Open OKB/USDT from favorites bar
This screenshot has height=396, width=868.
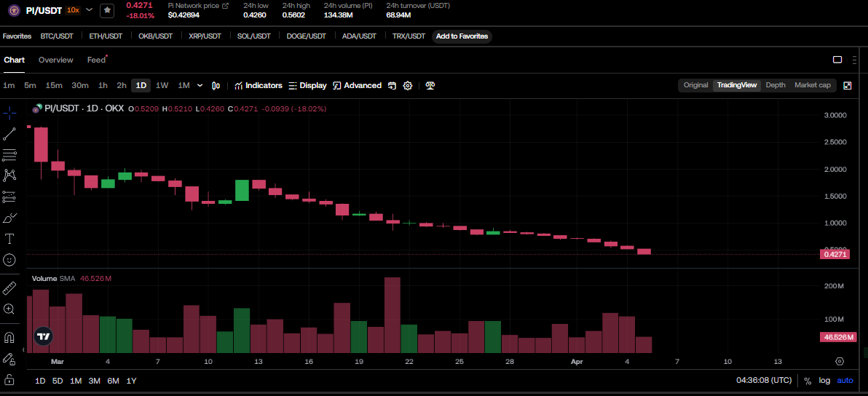tap(156, 36)
